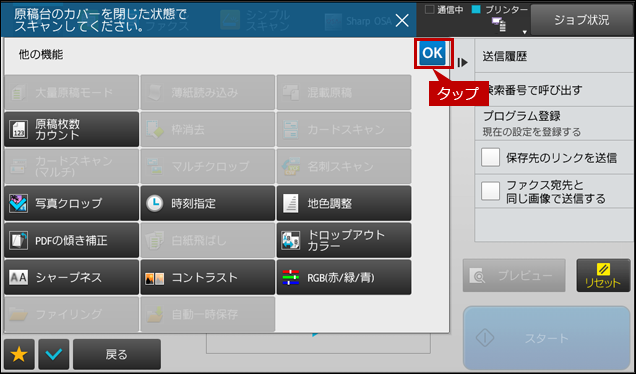Select greyed 混載原稿 button
The width and height of the screenshot is (636, 374).
coord(344,92)
